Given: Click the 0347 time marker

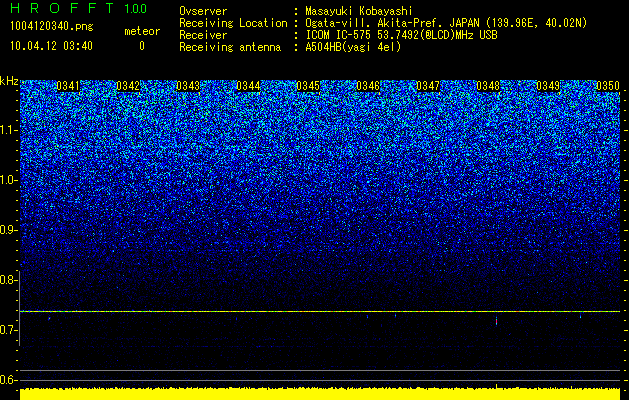Looking at the screenshot, I should (x=428, y=86).
